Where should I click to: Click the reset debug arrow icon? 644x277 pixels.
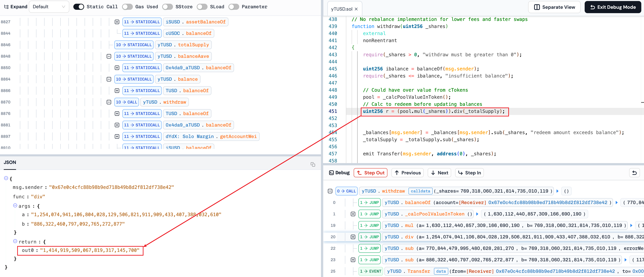[x=634, y=173]
